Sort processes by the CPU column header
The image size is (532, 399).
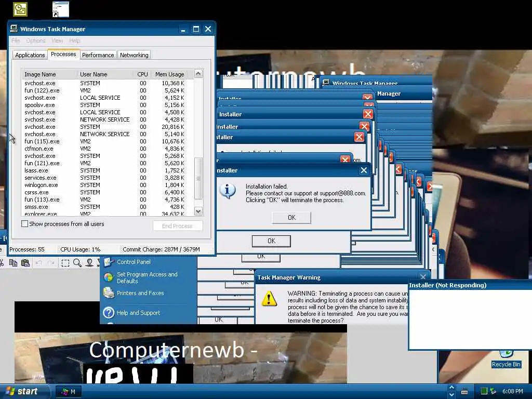(142, 74)
